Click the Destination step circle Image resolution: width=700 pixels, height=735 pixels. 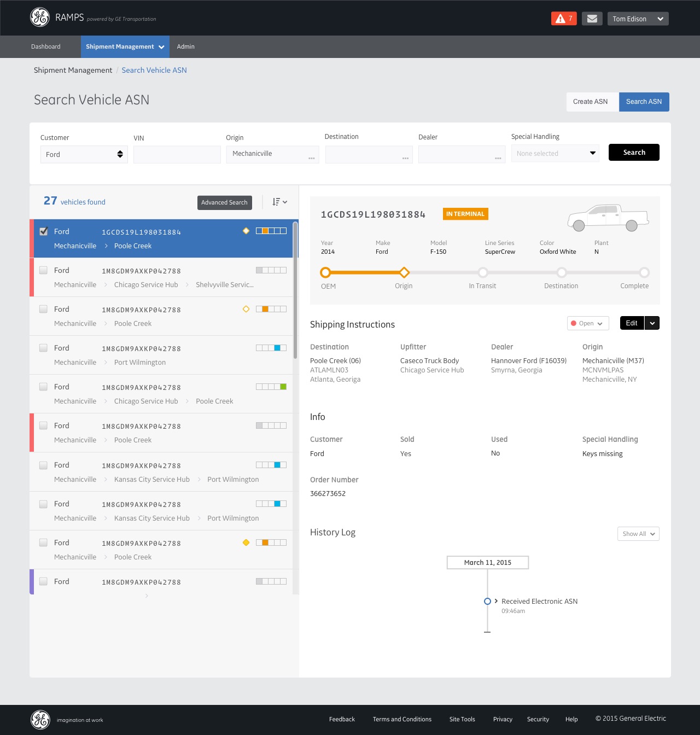click(562, 272)
